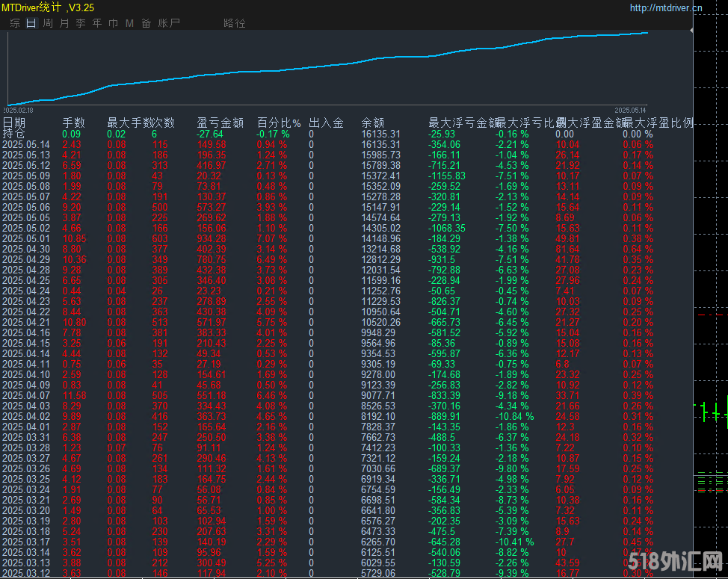The image size is (728, 579).
Task: Switch to the 年 yearly tab
Action: pyautogui.click(x=97, y=23)
